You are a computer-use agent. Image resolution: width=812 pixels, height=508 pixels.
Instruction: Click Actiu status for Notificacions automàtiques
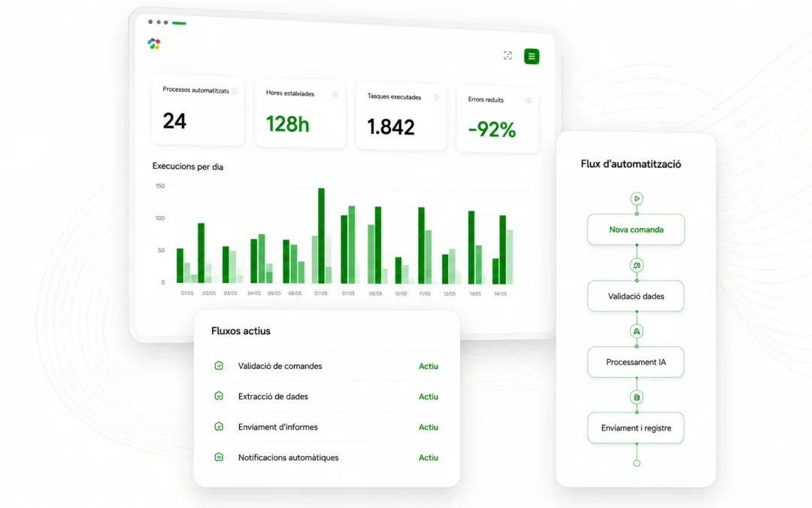click(429, 458)
